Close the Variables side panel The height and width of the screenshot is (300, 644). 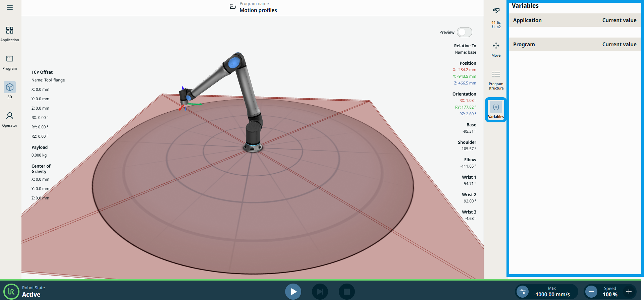496,110
